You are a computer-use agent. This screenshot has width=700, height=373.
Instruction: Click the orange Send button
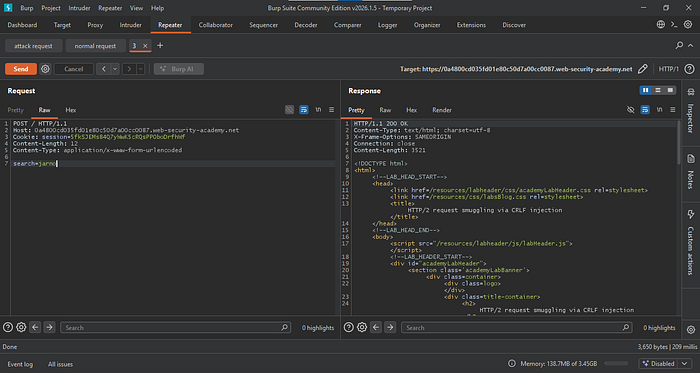[x=21, y=69]
